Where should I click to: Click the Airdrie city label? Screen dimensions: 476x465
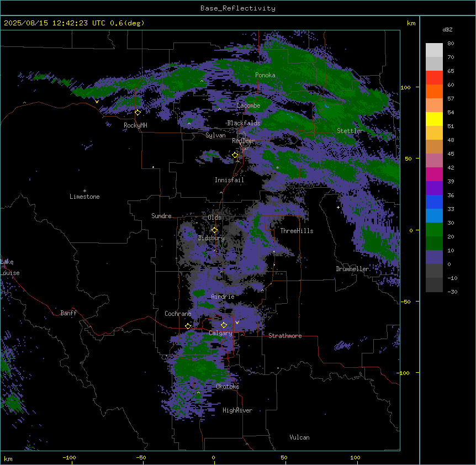pyautogui.click(x=223, y=297)
